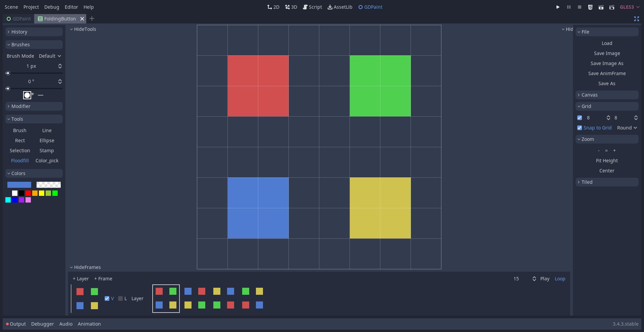Viewport: 644px width, 332px height.
Task: Activate the Ellipse tool
Action: (47, 141)
